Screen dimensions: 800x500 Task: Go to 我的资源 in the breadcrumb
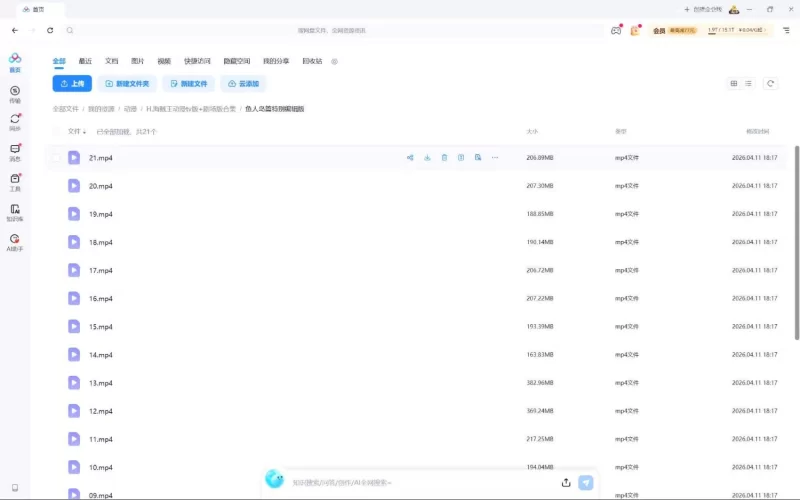click(x=101, y=109)
